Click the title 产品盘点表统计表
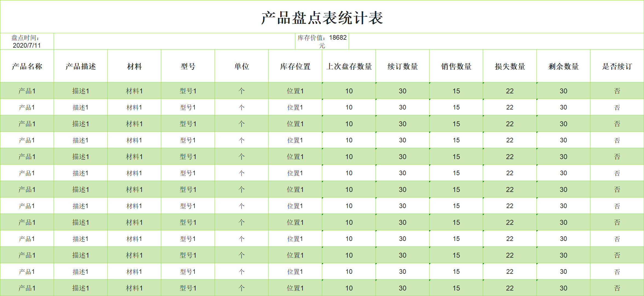Screen dimensions: 644x296 coord(322,16)
